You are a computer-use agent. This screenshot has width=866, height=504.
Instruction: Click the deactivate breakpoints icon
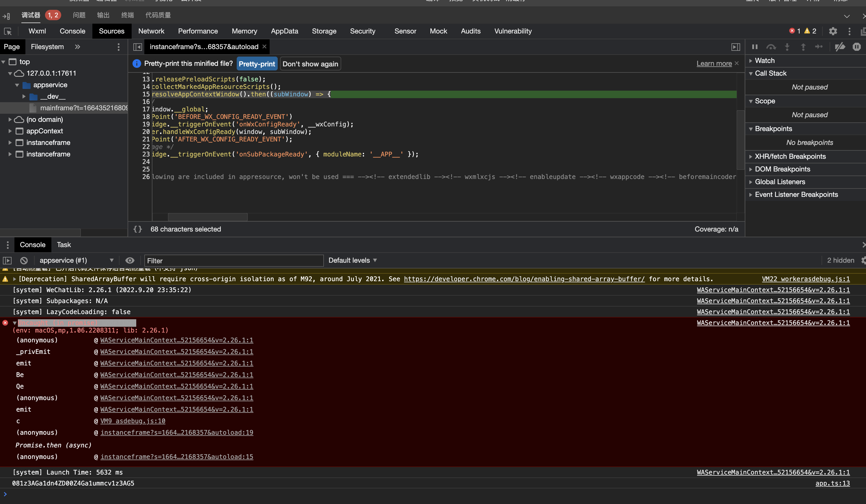(840, 47)
